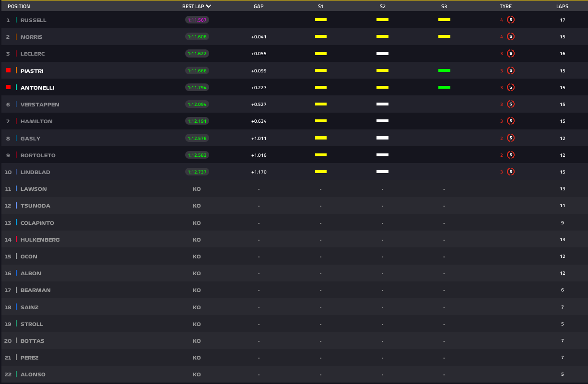This screenshot has width=588, height=384.
Task: Click the TYRE column header
Action: (x=506, y=7)
